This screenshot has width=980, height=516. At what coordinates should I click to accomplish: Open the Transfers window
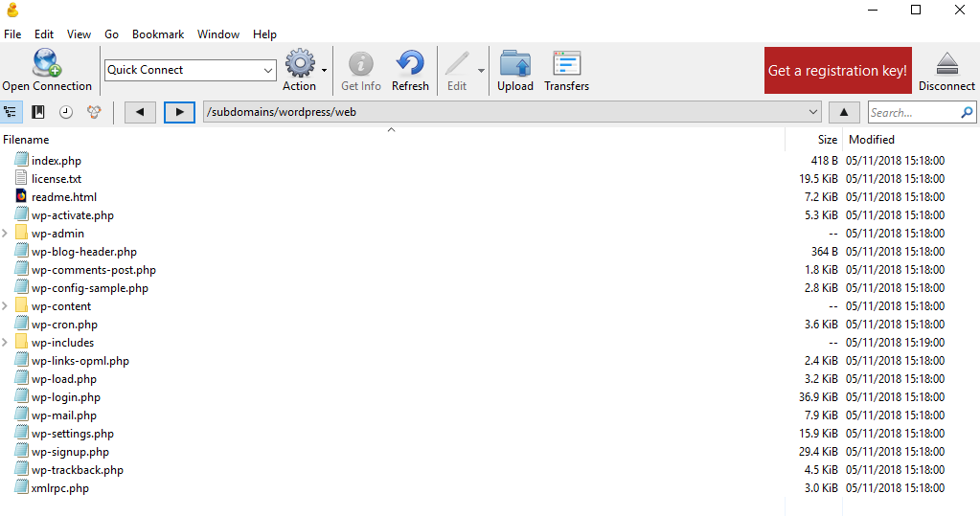pyautogui.click(x=567, y=63)
